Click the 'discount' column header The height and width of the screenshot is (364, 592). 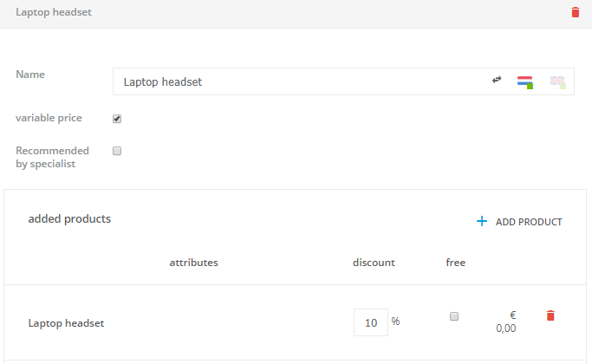pos(374,263)
